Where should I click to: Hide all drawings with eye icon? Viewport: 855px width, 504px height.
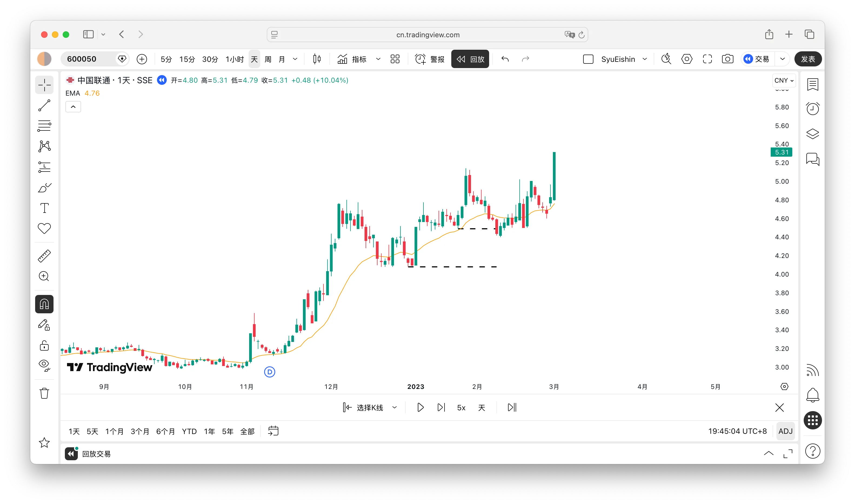click(44, 366)
